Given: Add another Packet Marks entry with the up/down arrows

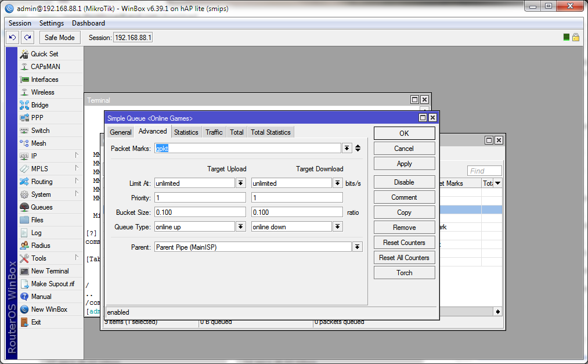Looking at the screenshot, I should 358,148.
